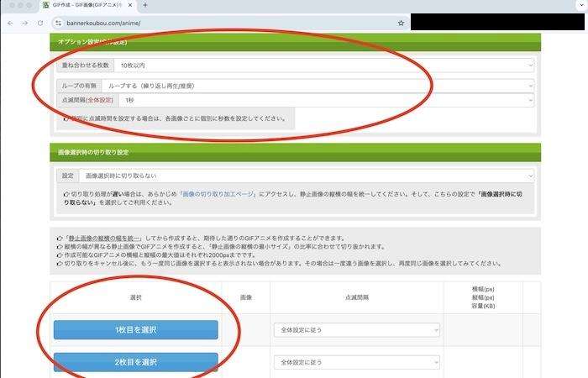This screenshot has width=588, height=378.
Task: Go forward using the browser forward arrow
Action: coord(25,24)
